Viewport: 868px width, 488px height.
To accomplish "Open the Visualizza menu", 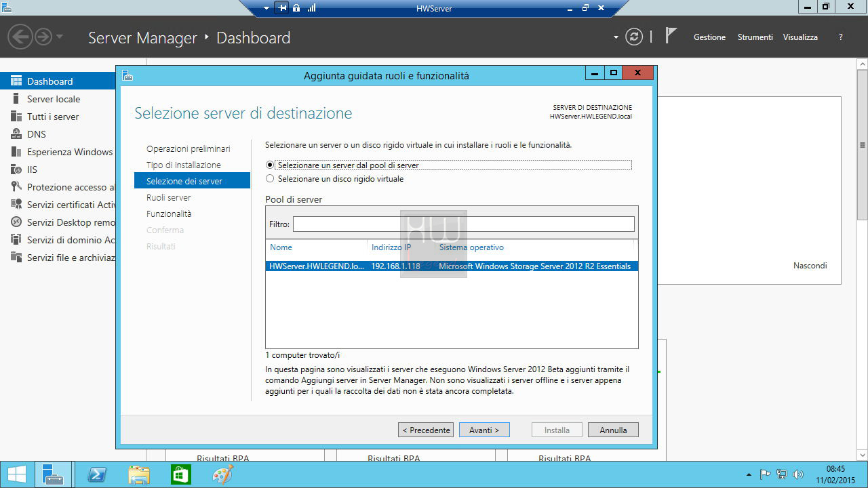I will (800, 37).
